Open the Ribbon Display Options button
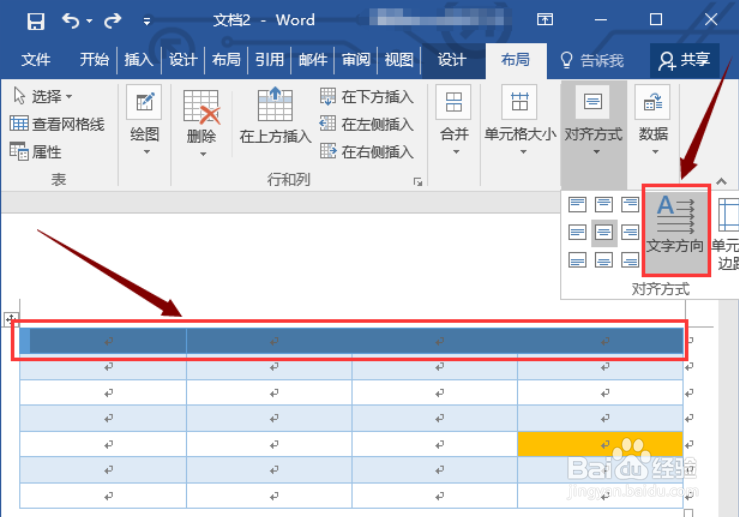Image resolution: width=739 pixels, height=517 pixels. 545,20
